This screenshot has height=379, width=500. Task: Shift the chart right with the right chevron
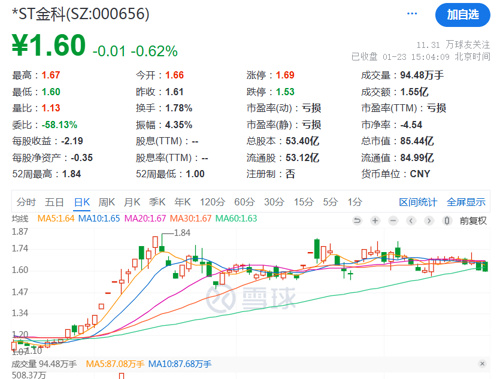click(429, 221)
